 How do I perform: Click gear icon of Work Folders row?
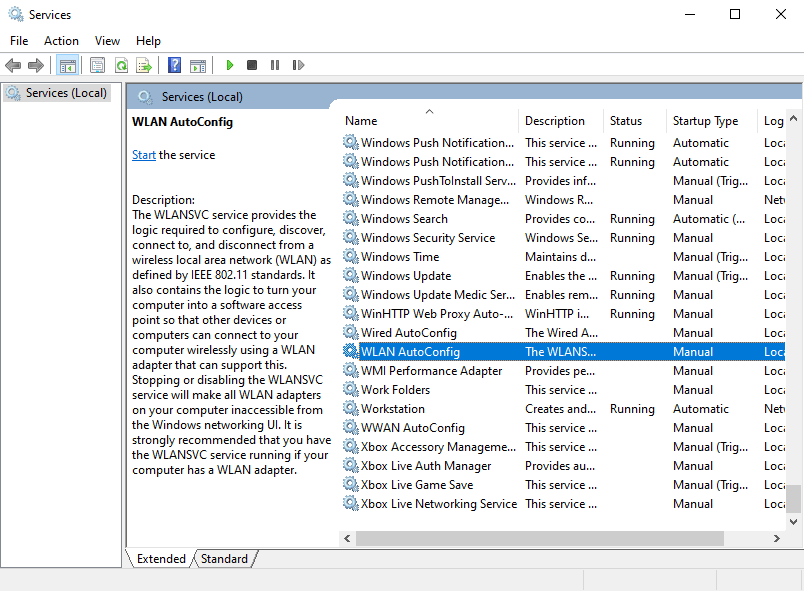pyautogui.click(x=351, y=389)
